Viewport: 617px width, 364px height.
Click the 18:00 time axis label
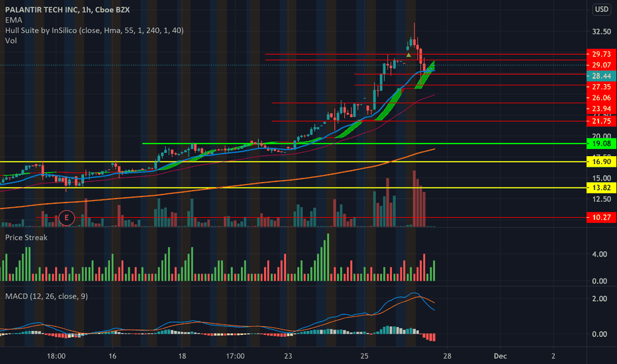coord(56,356)
